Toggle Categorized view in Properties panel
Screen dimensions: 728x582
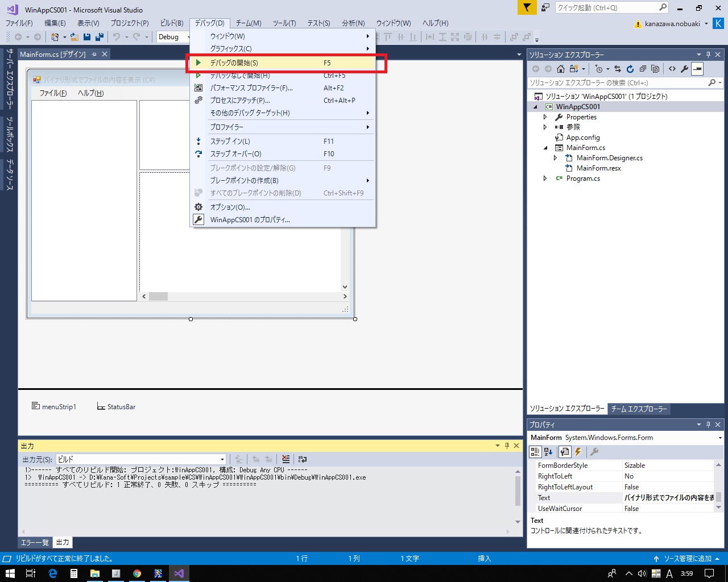(535, 452)
